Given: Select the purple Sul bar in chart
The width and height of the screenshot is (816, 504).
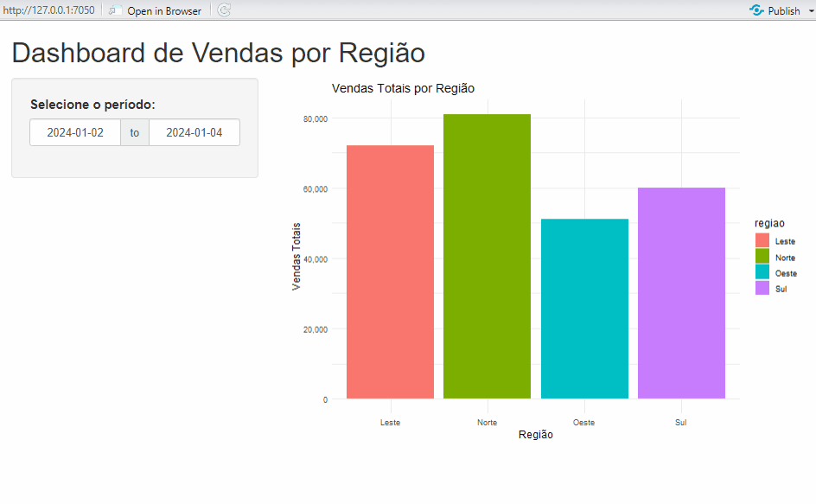Looking at the screenshot, I should (x=681, y=293).
